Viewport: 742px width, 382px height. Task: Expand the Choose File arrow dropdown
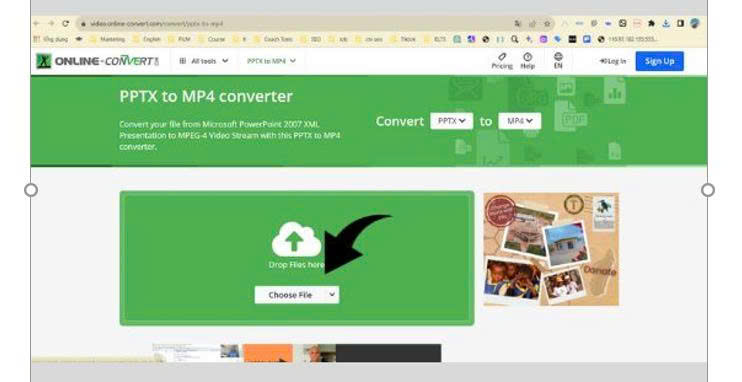pyautogui.click(x=332, y=295)
